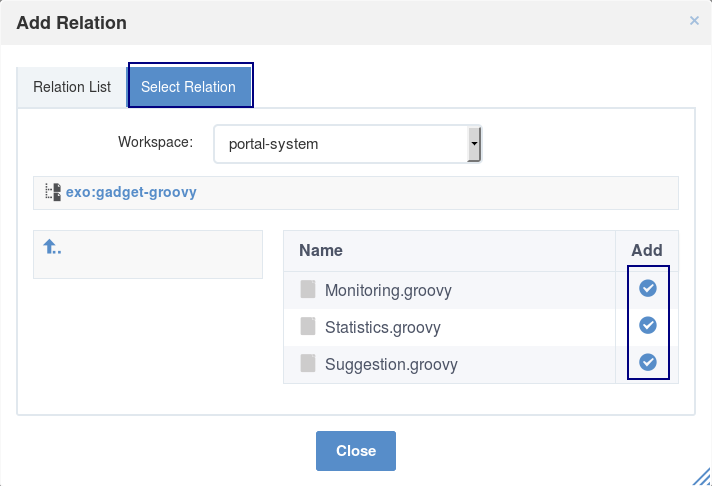Select the Statistics.groovy file name
The image size is (712, 486).
pyautogui.click(x=383, y=327)
